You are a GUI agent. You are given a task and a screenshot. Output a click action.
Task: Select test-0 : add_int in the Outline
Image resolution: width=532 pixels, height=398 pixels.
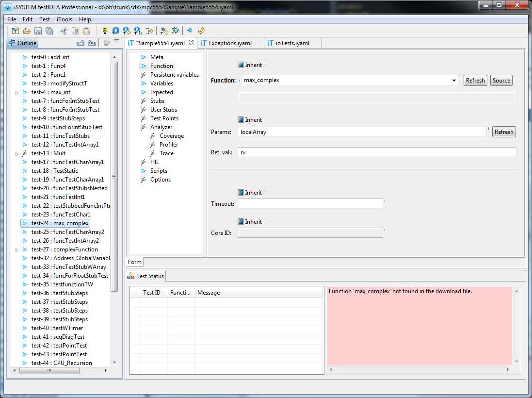[50, 57]
